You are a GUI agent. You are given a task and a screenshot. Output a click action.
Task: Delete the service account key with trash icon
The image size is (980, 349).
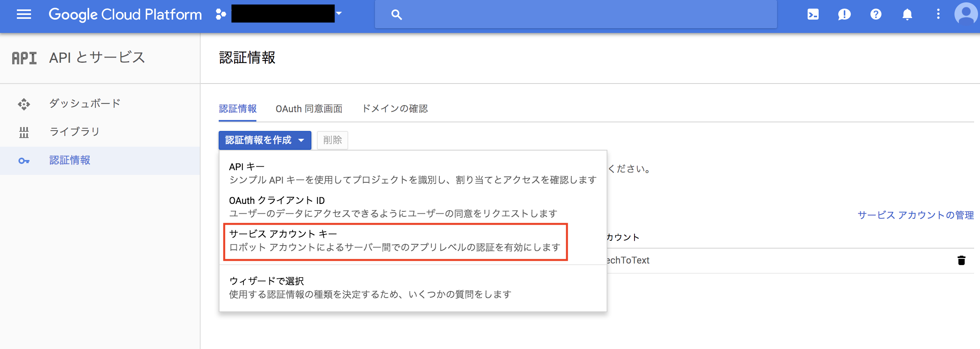(961, 260)
